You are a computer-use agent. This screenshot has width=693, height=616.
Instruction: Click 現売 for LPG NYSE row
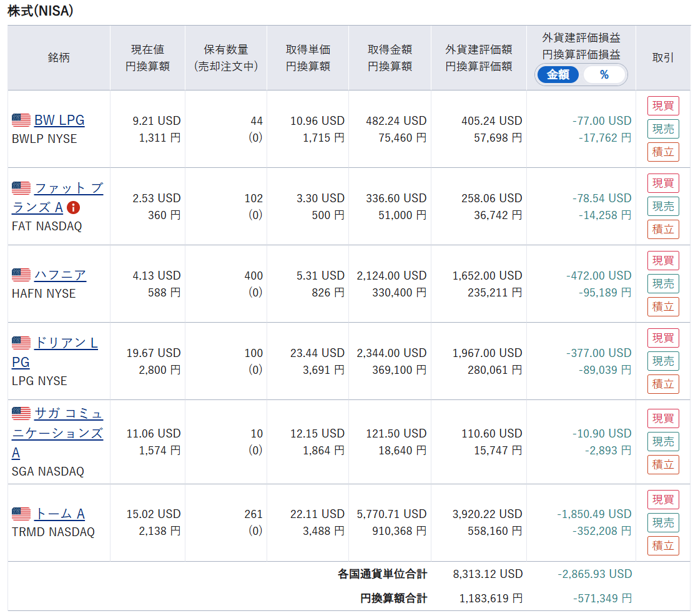tap(663, 361)
